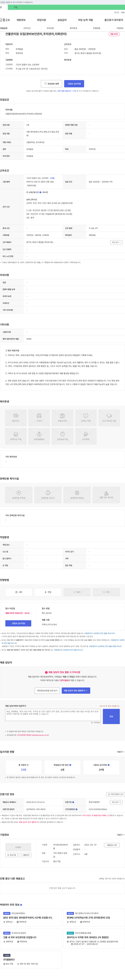Image resolution: width=125 pixels, height=980 pixels.
Task: Click the 건물 내부 경사로 icon
Action: point(106,495)
